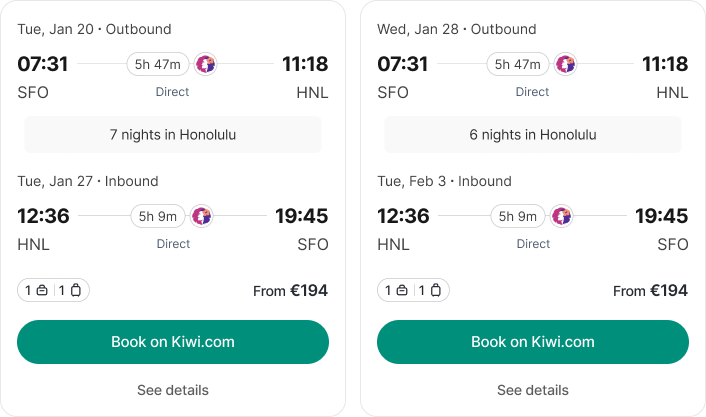Click personal item bag icon in 7-nights trip
This screenshot has height=417, width=706.
point(41,291)
